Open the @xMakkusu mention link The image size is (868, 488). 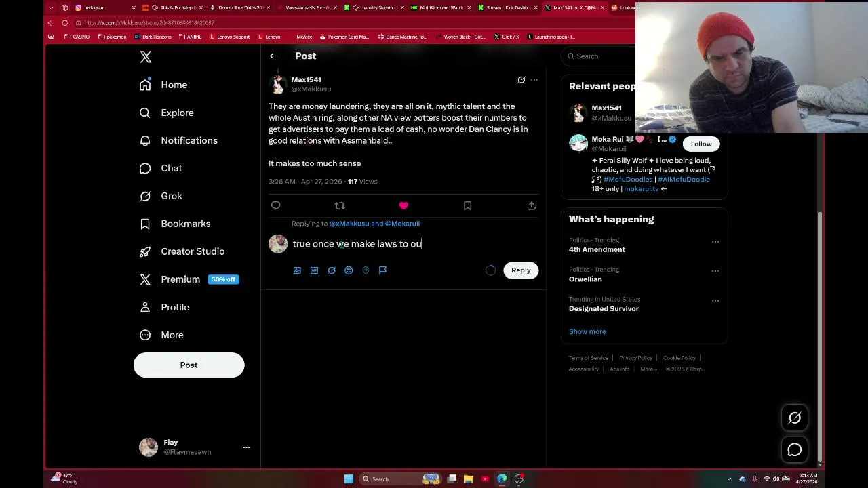(349, 224)
